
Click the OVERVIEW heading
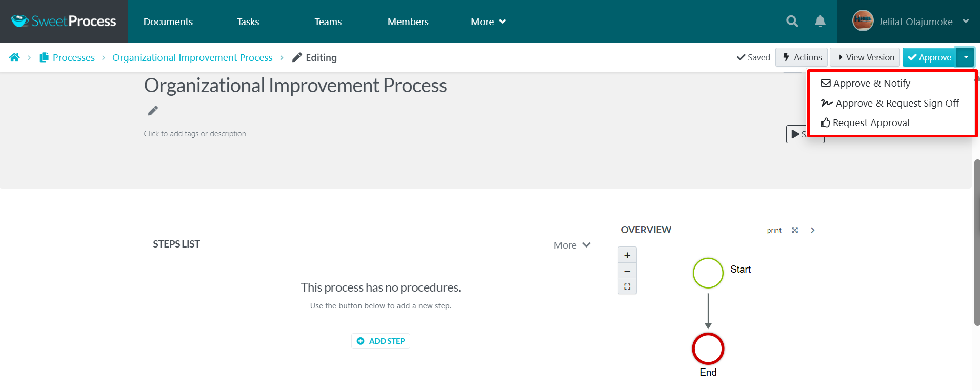click(x=646, y=230)
